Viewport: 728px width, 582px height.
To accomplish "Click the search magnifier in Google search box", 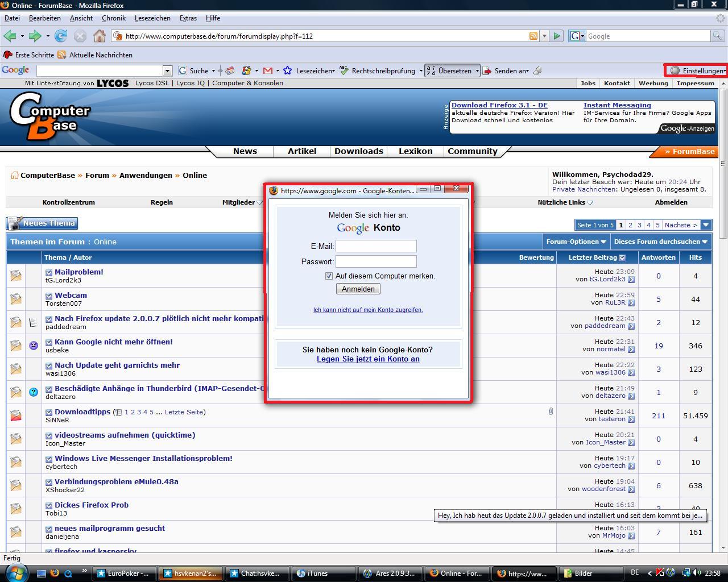I will (718, 36).
